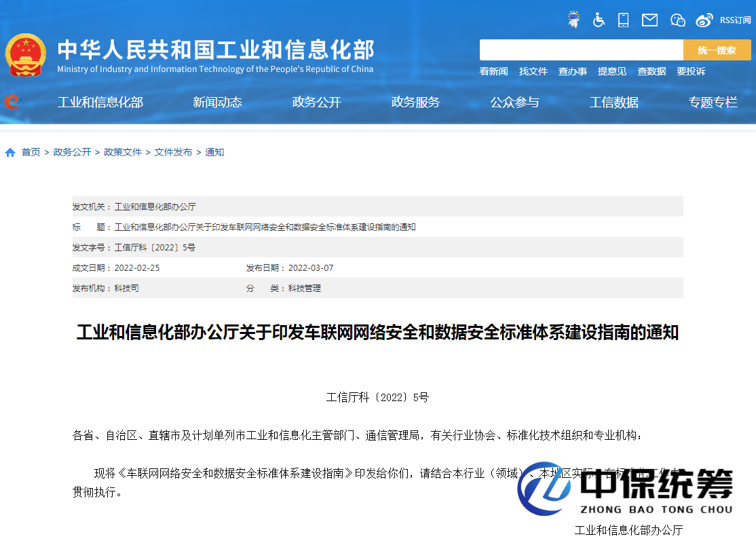Viewport: 756px width, 541px height.
Task: Click the mobile version phone icon
Action: [x=623, y=20]
